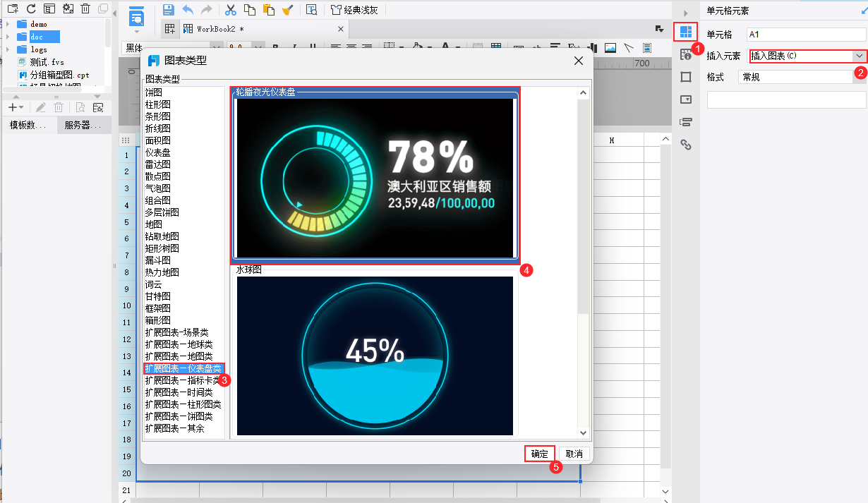Choose 扩展图表-仪表盘类 in the list
The image size is (868, 503).
[183, 368]
